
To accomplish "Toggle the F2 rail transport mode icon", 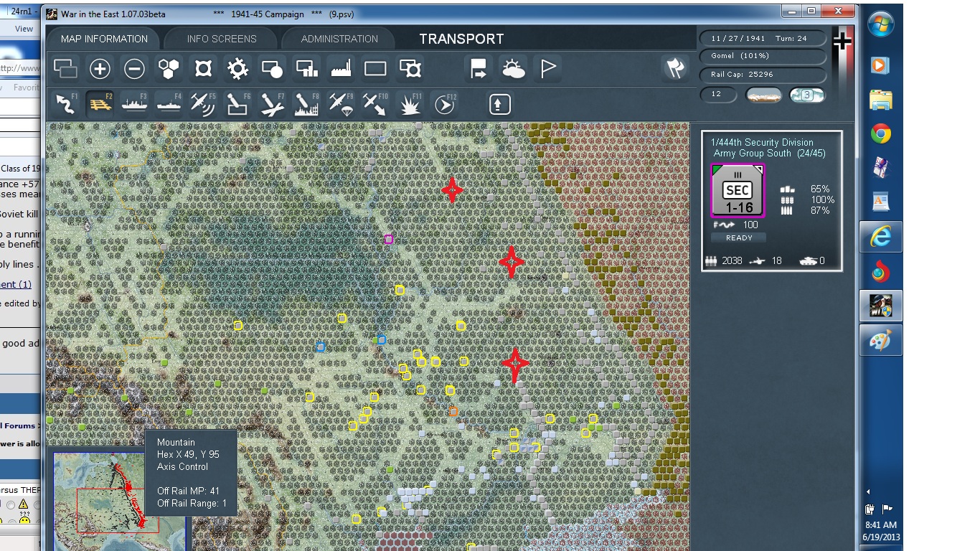I will [x=100, y=104].
